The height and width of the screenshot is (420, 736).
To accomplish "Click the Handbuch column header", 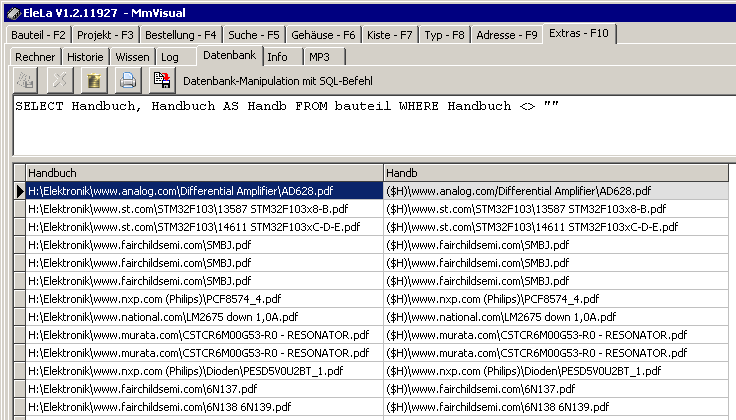I will [204, 173].
